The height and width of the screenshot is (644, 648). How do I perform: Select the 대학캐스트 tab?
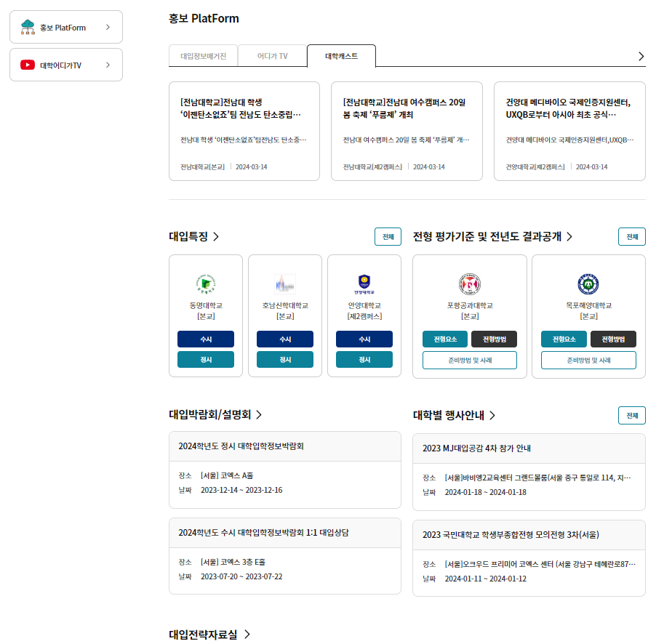click(341, 56)
